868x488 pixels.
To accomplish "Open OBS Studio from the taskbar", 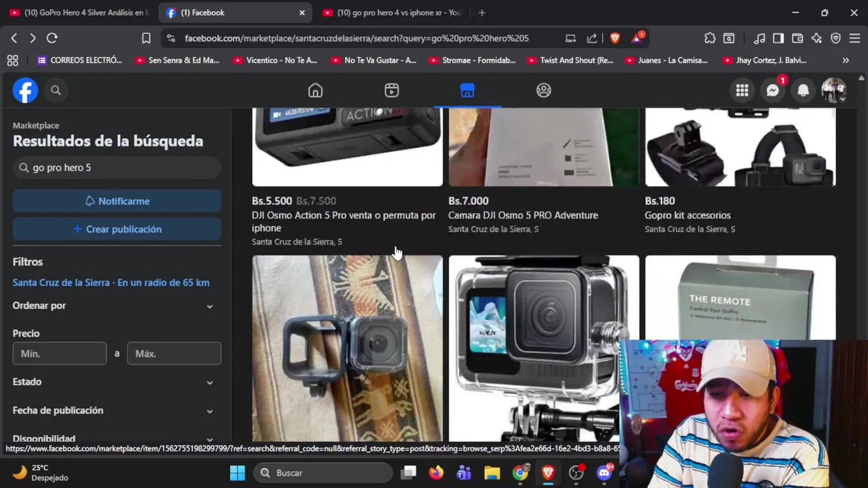I will pos(576,473).
